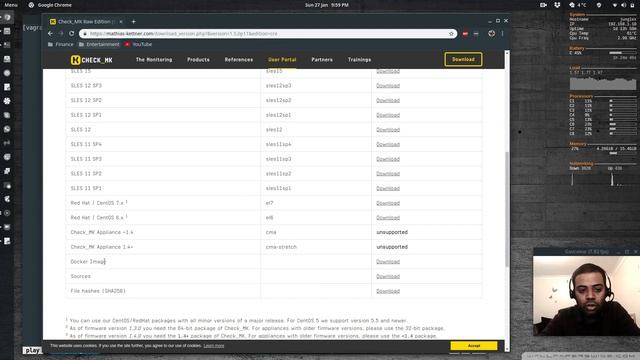Click the Check_MK logo
This screenshot has width=640, height=360.
92,60
